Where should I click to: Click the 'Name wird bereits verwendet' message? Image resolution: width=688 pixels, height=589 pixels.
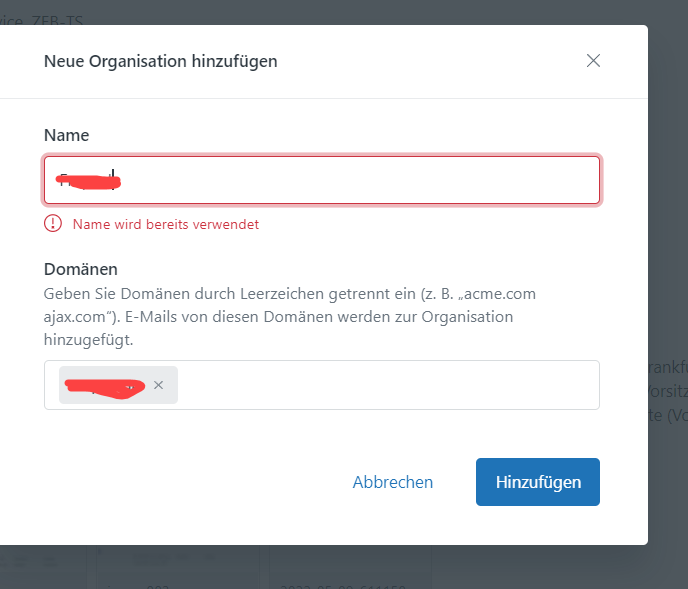coord(166,224)
